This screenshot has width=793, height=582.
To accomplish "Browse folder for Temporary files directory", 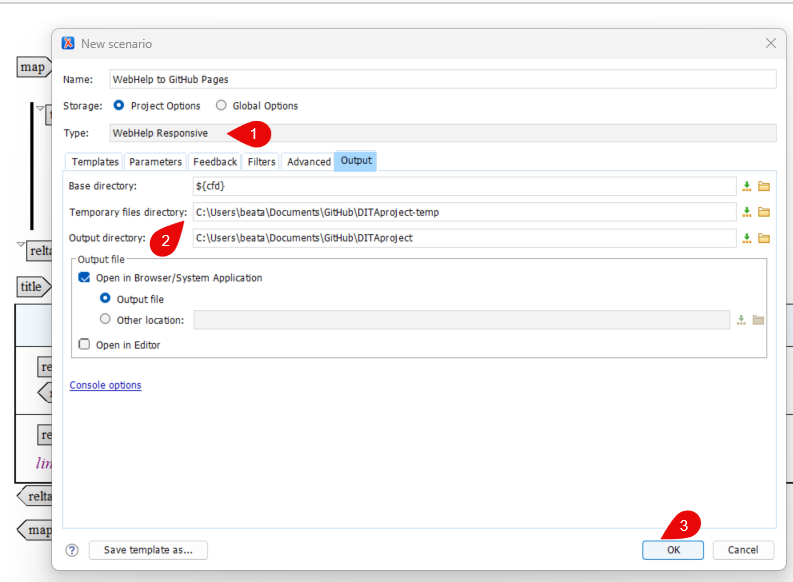I will (x=764, y=212).
